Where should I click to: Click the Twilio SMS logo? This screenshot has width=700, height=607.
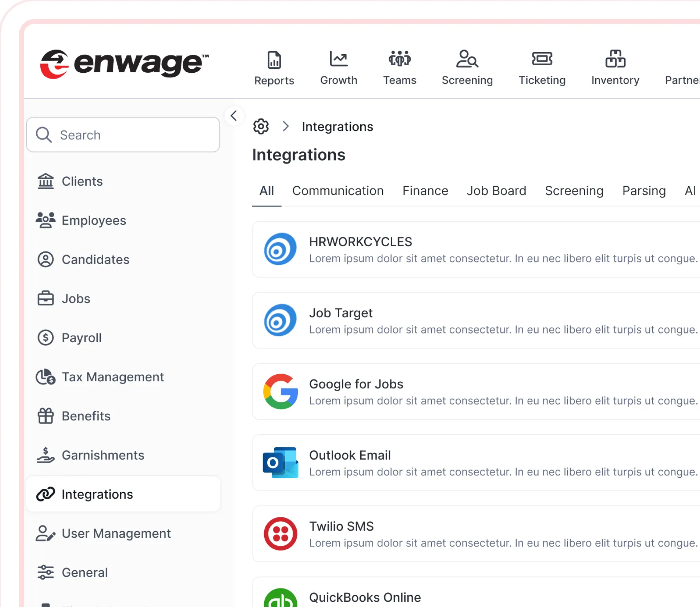point(280,534)
